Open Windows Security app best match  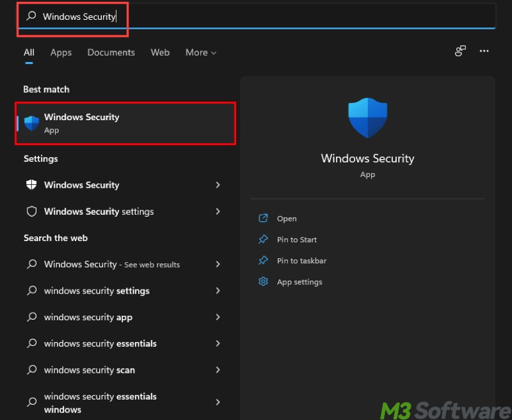[x=125, y=123]
